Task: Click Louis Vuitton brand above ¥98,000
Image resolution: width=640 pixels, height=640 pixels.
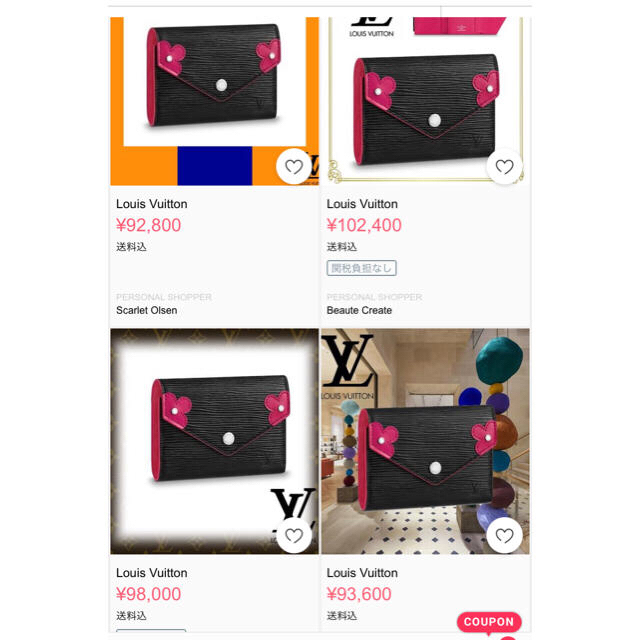Action: click(152, 573)
